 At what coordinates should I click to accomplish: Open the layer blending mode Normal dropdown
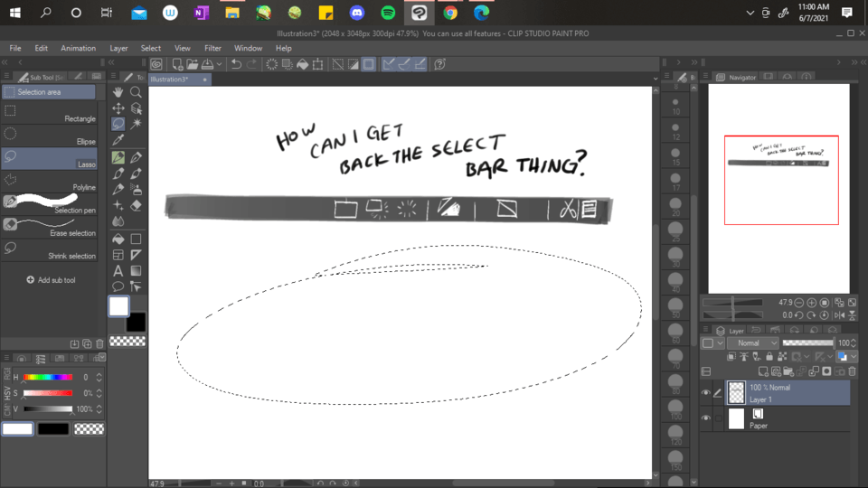click(753, 343)
